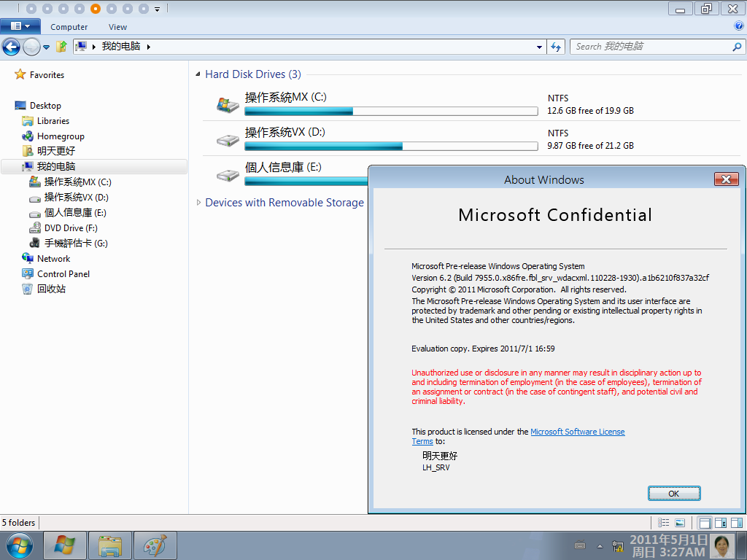Open Microsoft Software License Terms link

578,432
